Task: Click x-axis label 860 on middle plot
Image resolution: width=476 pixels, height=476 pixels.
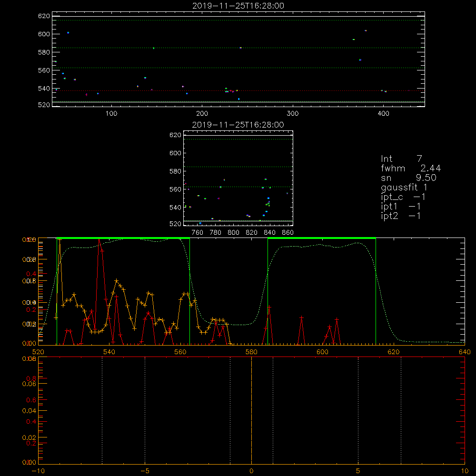Action: click(288, 233)
